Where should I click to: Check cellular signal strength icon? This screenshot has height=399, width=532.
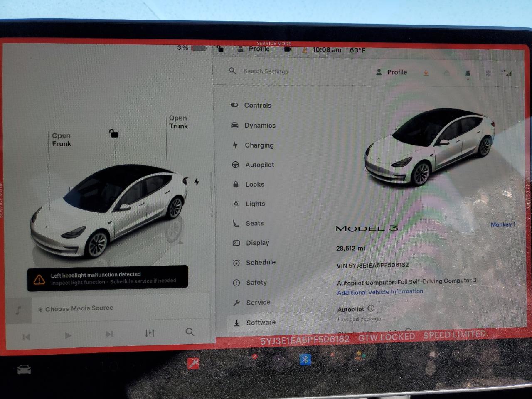[509, 73]
